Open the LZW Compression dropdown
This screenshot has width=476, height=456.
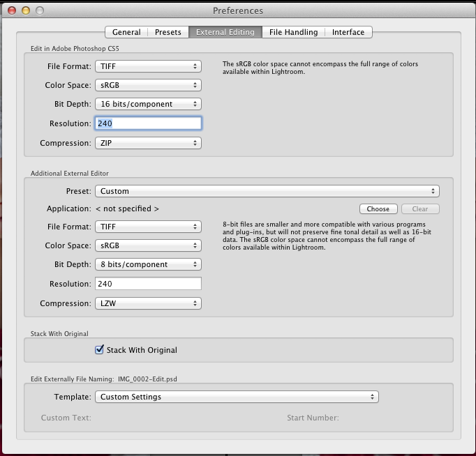pyautogui.click(x=147, y=303)
